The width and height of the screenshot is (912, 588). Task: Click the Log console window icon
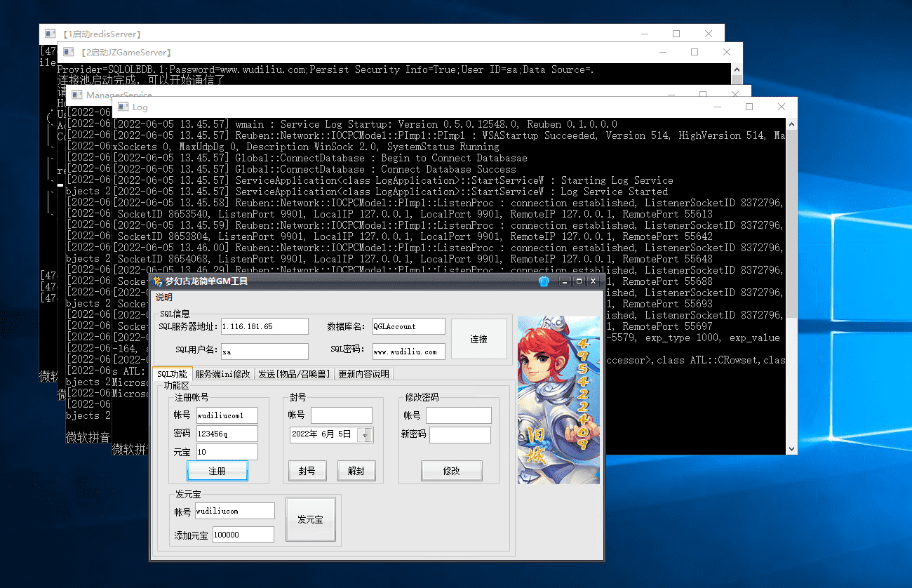click(123, 107)
